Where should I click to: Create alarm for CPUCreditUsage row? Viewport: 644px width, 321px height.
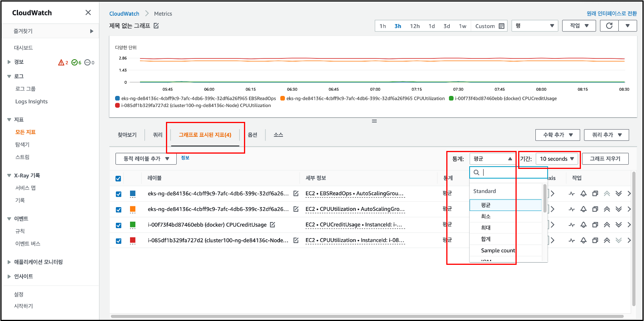[584, 225]
